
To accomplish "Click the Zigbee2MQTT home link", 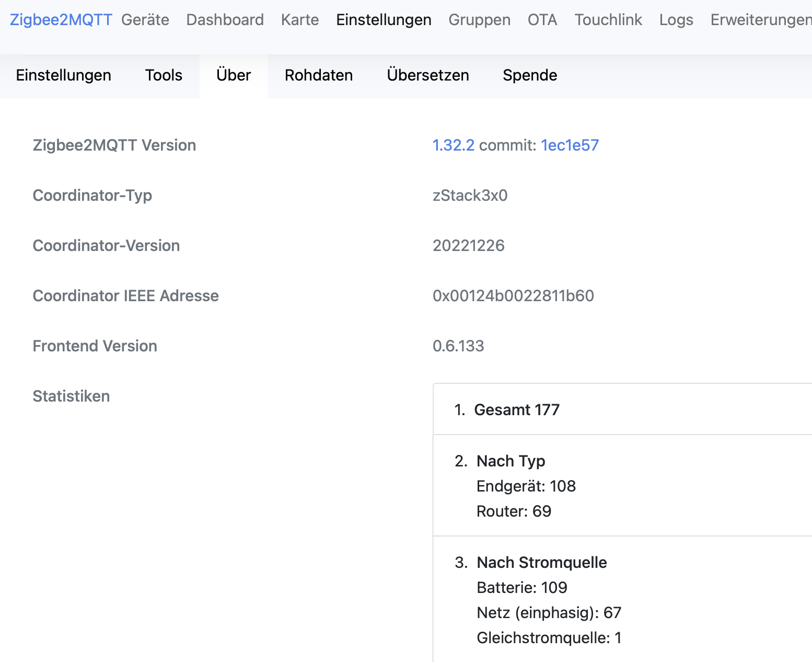I will click(x=61, y=20).
